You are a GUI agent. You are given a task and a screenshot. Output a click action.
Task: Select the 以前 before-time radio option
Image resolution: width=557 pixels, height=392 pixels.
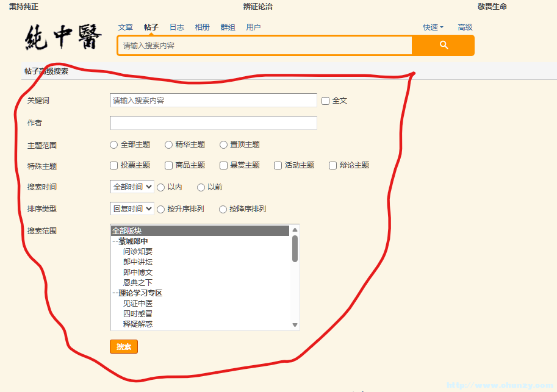click(x=201, y=187)
